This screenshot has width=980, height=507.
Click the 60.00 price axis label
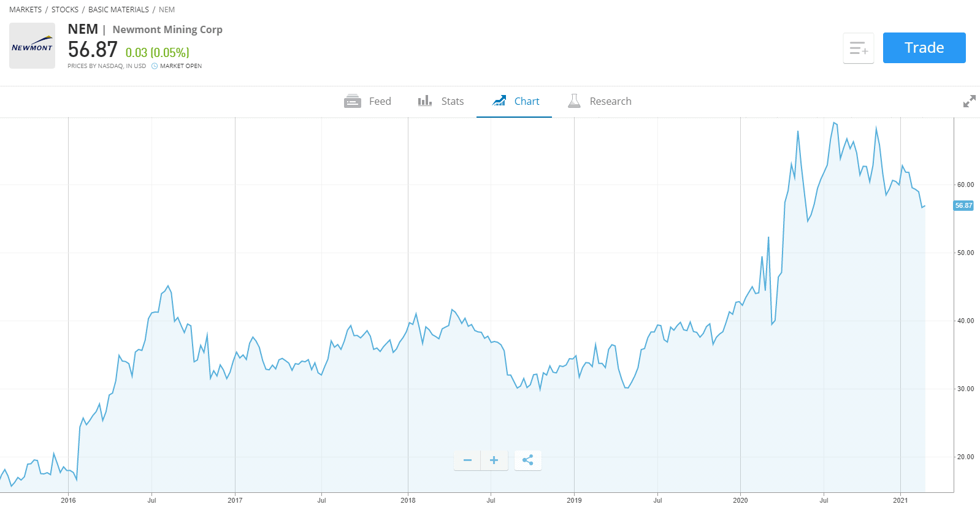(965, 185)
